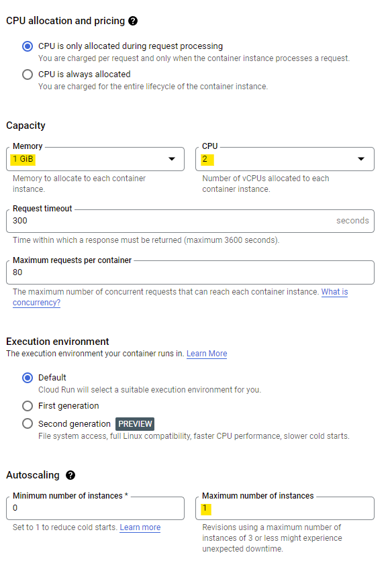Click the Request timeout field
The height and width of the screenshot is (563, 392).
point(191,221)
